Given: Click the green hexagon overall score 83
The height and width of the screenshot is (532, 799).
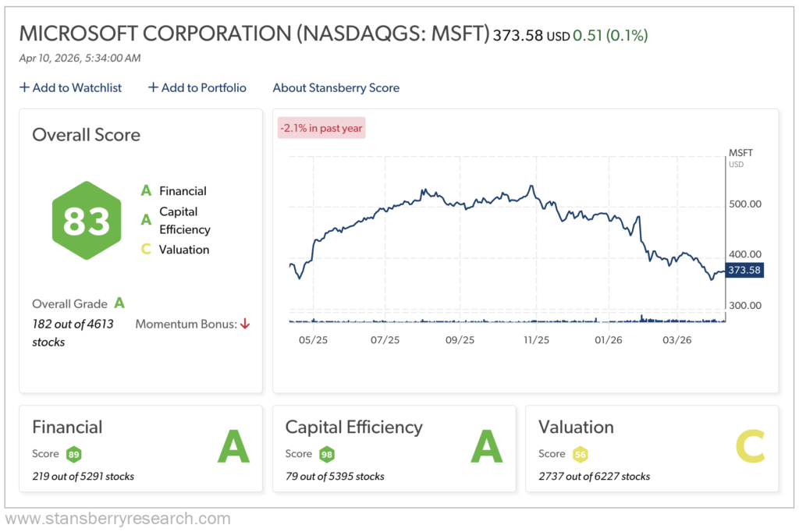Looking at the screenshot, I should 87,221.
